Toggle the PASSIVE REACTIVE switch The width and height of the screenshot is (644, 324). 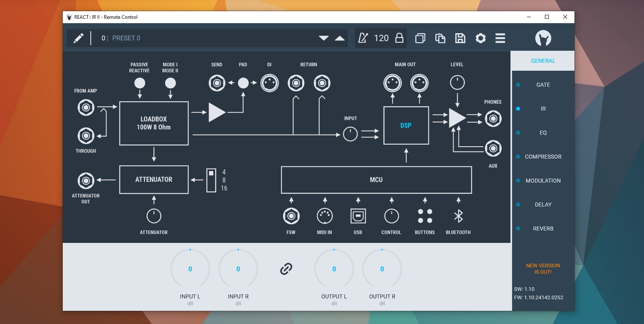click(x=140, y=83)
